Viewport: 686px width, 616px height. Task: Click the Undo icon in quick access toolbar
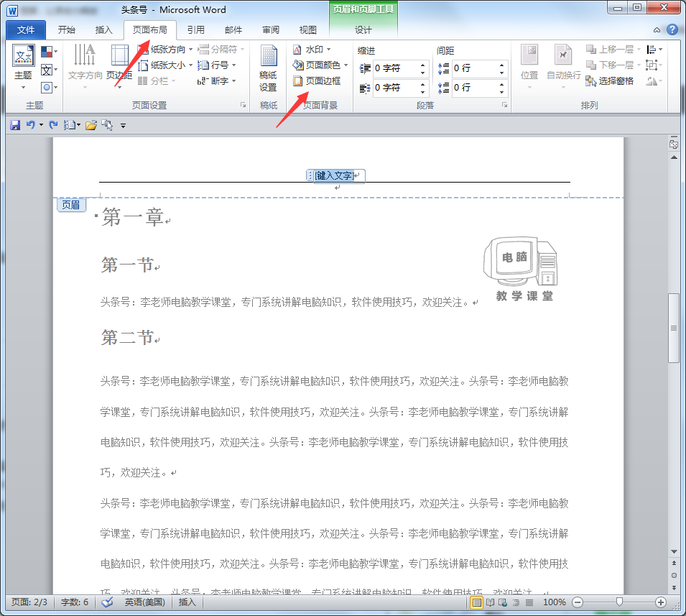click(x=30, y=125)
